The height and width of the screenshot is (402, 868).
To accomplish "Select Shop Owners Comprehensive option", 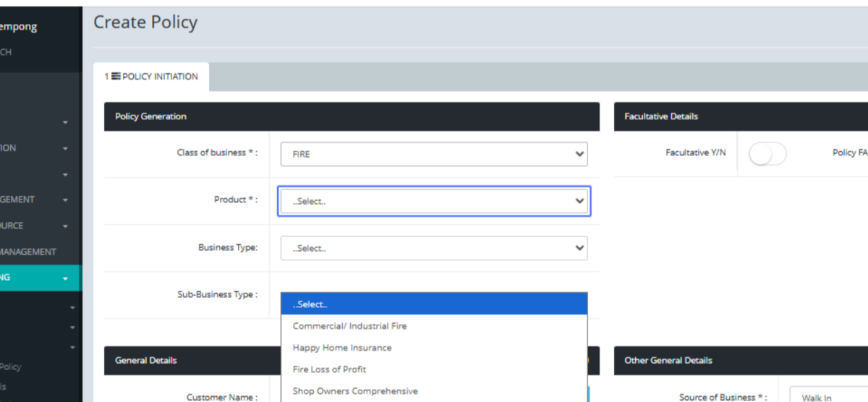I will coord(354,391).
